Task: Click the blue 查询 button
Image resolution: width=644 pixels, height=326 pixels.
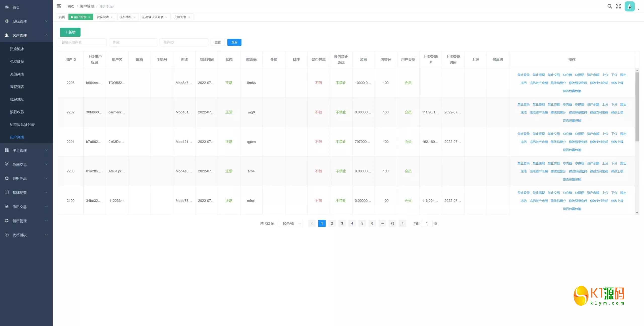Action: 234,42
